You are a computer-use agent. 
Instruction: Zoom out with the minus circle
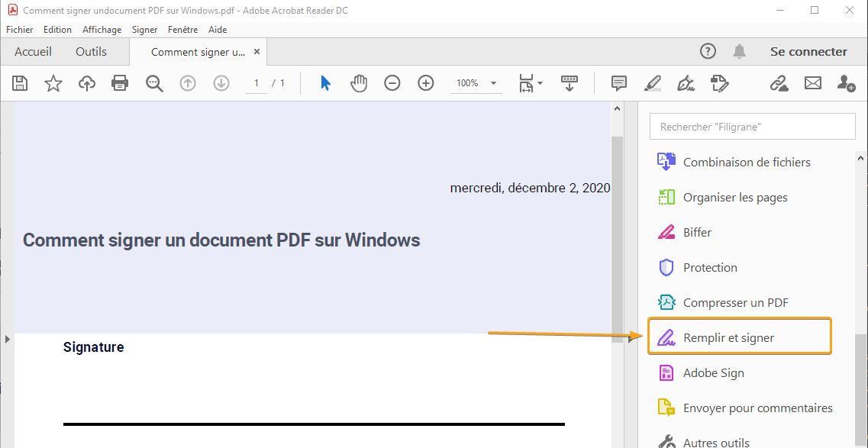pyautogui.click(x=392, y=83)
